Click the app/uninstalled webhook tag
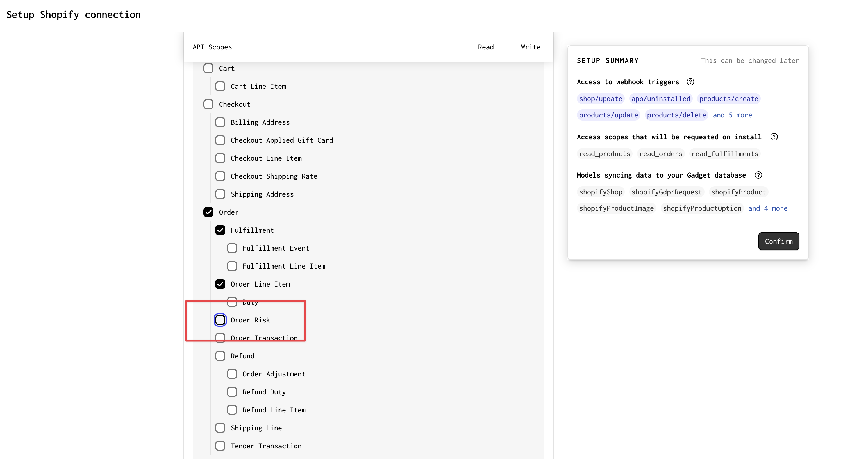Viewport: 868px width, 459px height. [x=661, y=99]
